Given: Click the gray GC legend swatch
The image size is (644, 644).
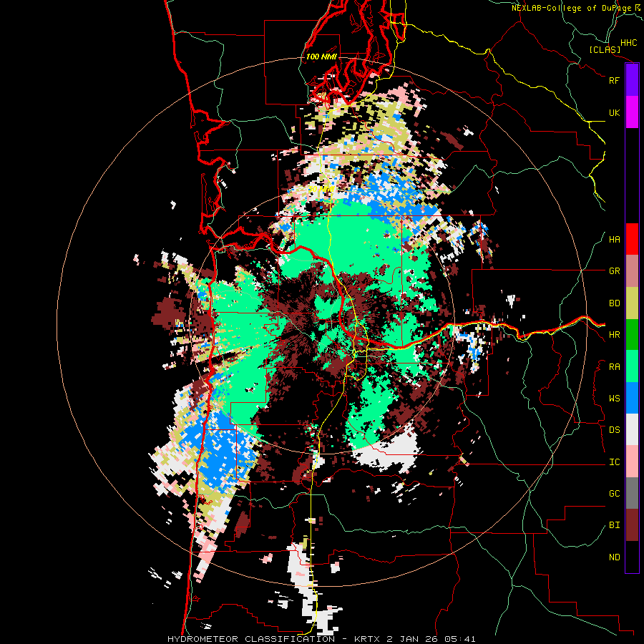Looking at the screenshot, I should [632, 493].
